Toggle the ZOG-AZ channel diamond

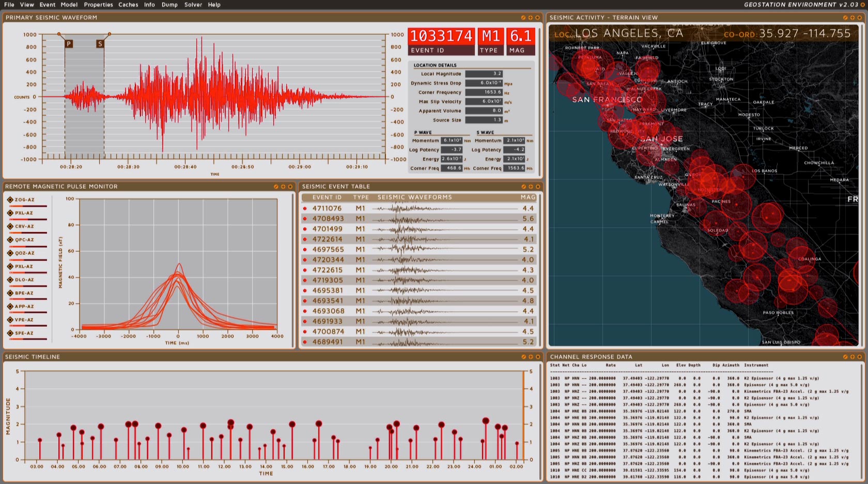pos(10,200)
